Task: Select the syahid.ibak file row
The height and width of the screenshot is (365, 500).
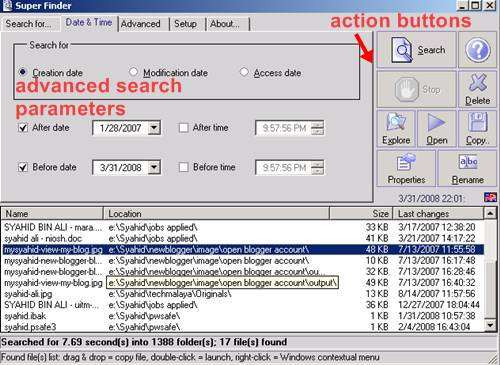Action: pyautogui.click(x=243, y=316)
